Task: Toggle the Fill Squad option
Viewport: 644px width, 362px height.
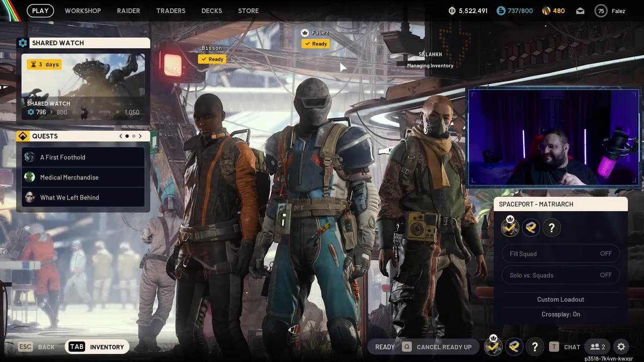Action: (560, 253)
